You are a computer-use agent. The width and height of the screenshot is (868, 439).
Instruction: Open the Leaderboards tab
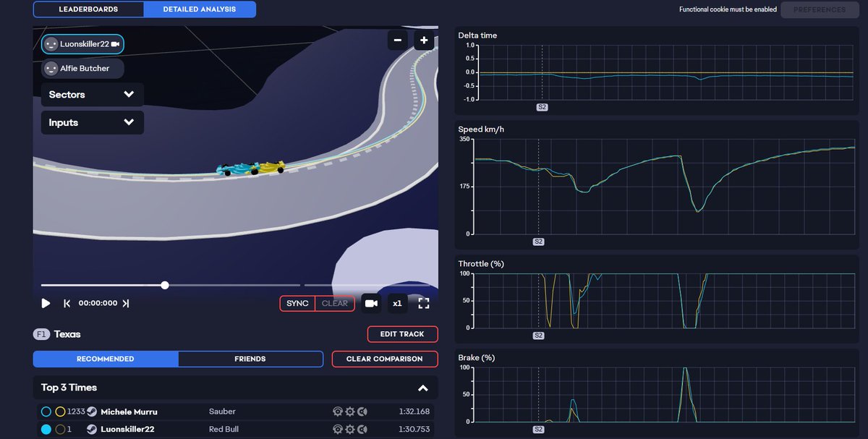[x=88, y=9]
